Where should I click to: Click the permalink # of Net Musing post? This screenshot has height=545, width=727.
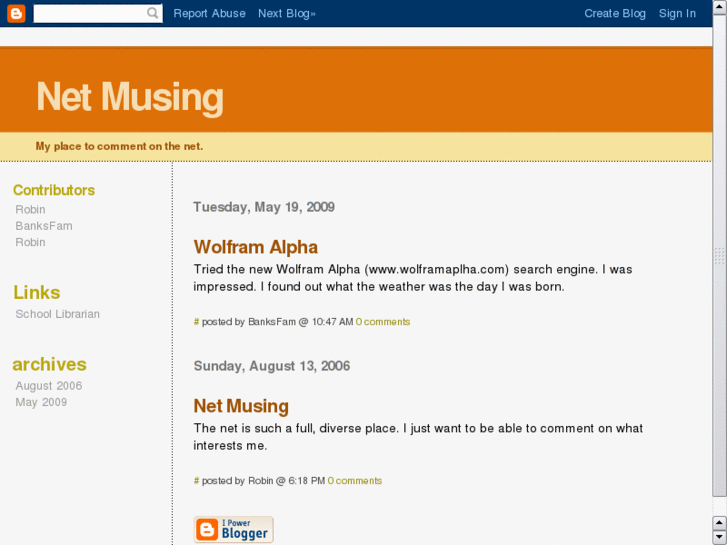[x=196, y=481]
